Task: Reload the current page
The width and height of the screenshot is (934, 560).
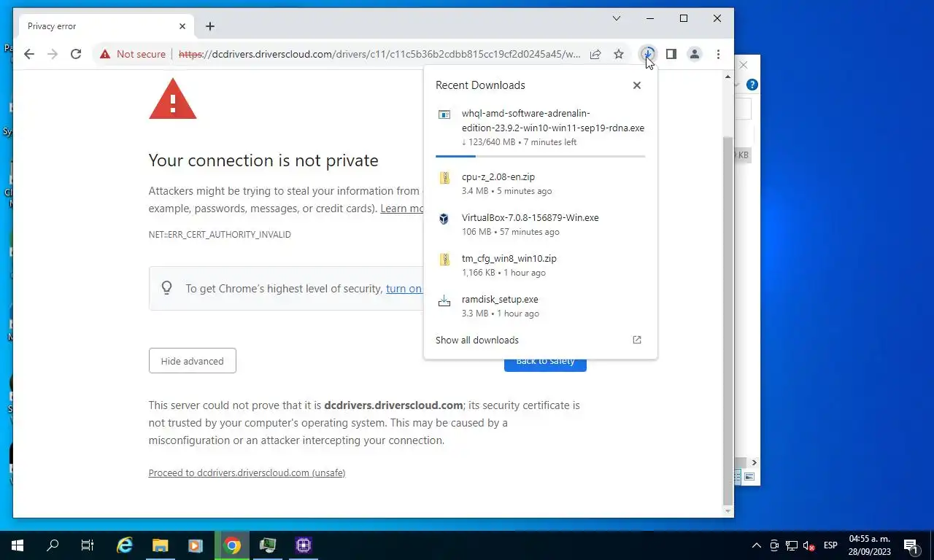Action: tap(76, 54)
